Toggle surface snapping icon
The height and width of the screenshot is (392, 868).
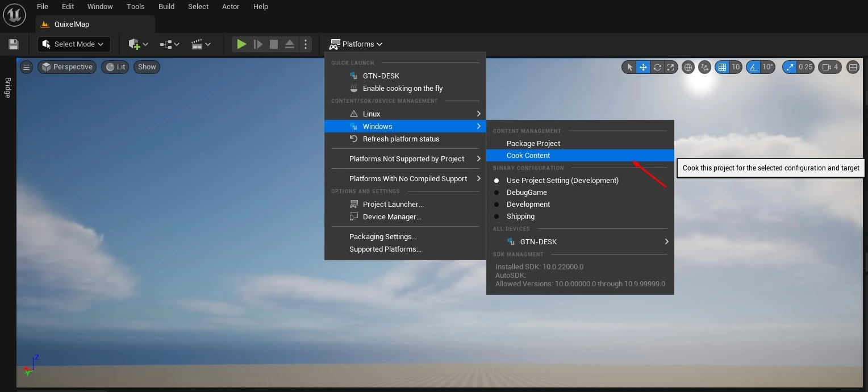point(705,67)
